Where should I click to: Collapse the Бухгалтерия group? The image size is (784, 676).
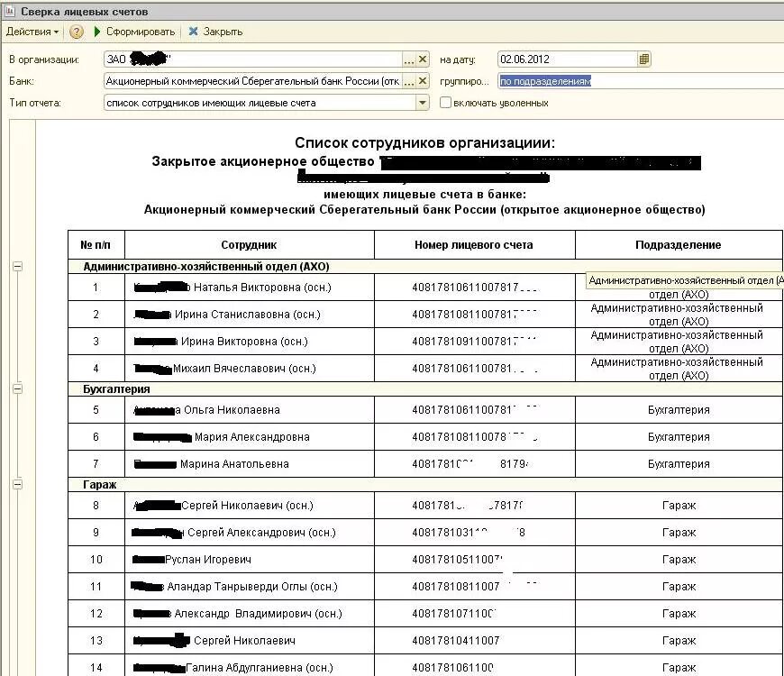coord(17,388)
